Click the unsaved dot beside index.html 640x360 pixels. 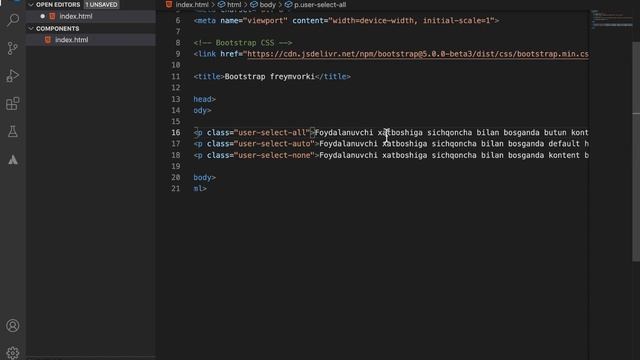[x=42, y=16]
